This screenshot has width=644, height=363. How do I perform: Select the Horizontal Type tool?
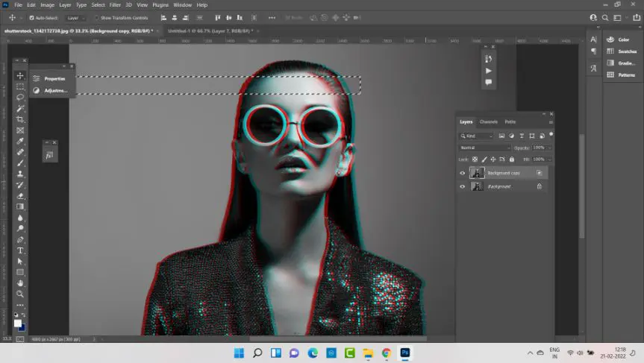pyautogui.click(x=21, y=250)
